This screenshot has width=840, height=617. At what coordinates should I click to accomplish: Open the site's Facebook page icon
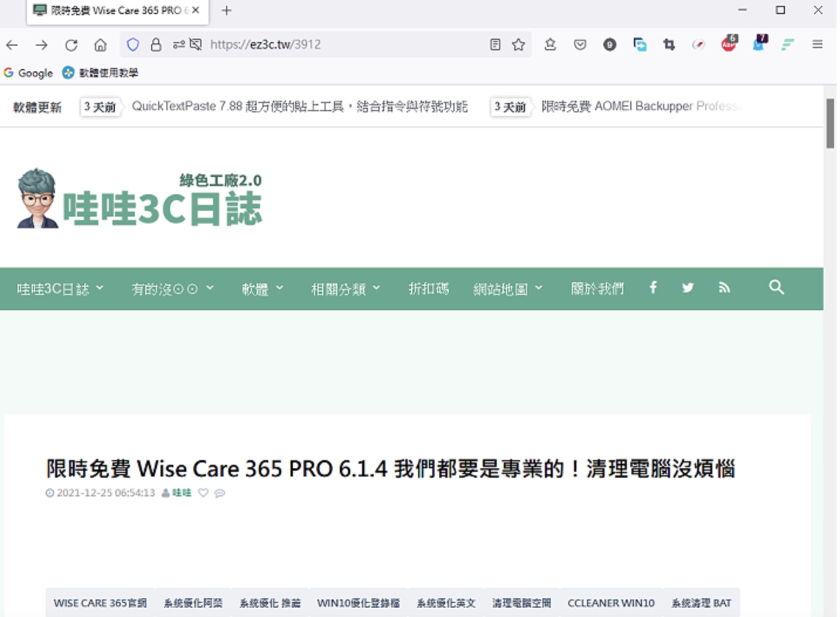tap(653, 287)
